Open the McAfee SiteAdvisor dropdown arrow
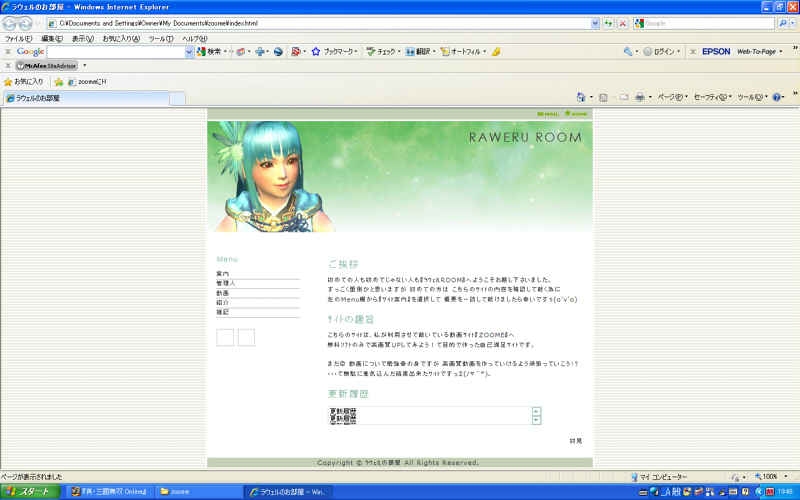 [85, 65]
